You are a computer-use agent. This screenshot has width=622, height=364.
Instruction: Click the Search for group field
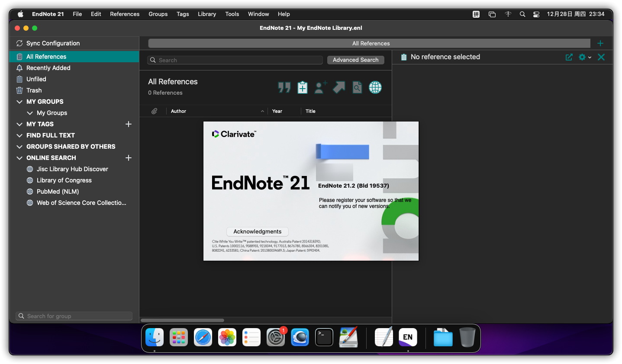point(74,316)
